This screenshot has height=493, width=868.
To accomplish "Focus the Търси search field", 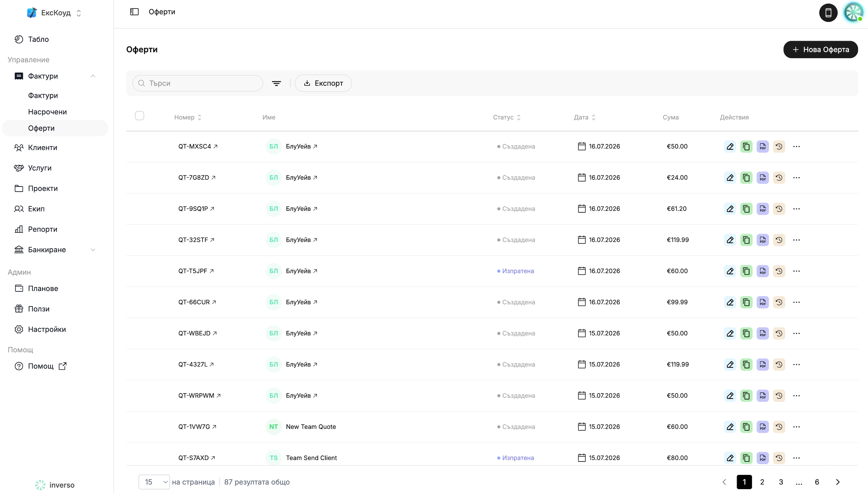I will click(x=197, y=83).
